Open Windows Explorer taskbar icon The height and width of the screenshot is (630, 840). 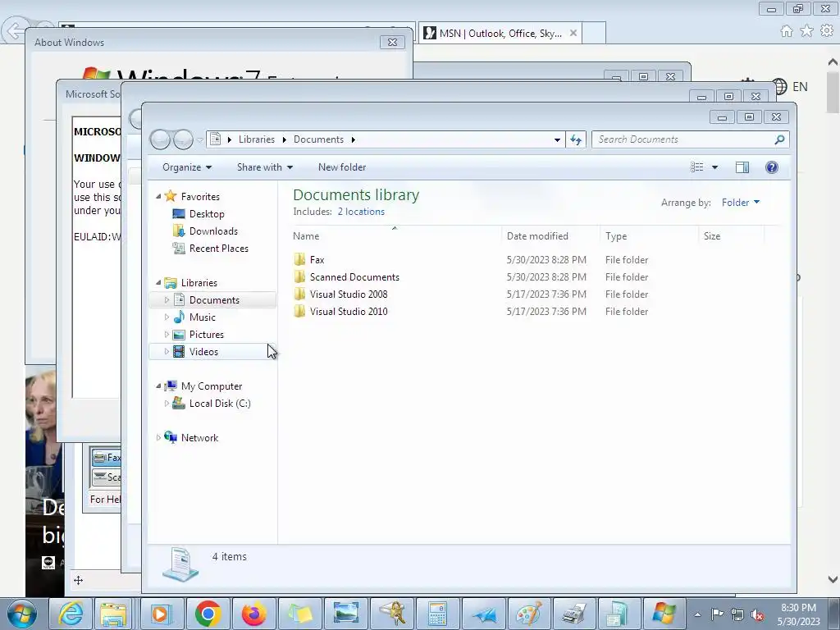coord(113,614)
